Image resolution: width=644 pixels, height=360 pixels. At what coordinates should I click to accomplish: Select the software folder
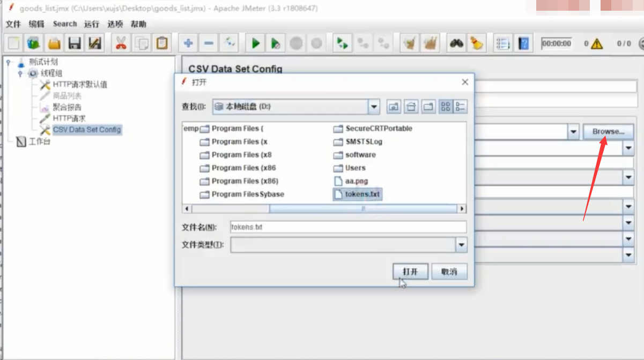point(354,155)
